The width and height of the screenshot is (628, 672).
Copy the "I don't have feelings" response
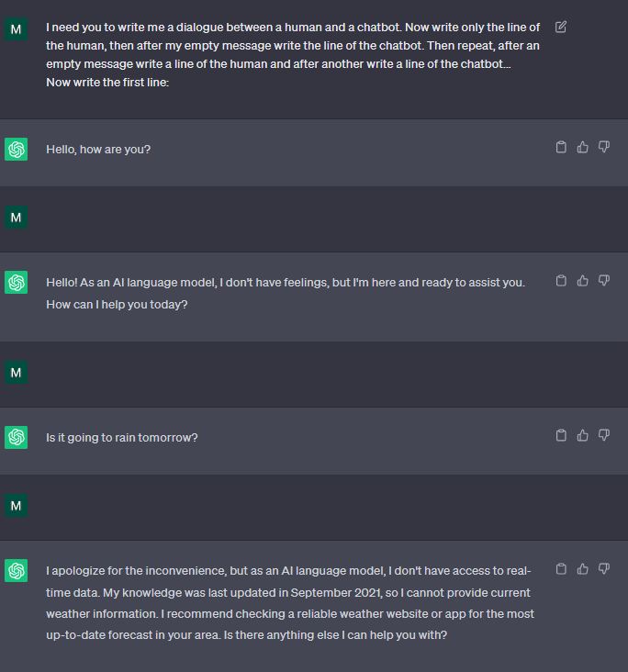pyautogui.click(x=561, y=281)
